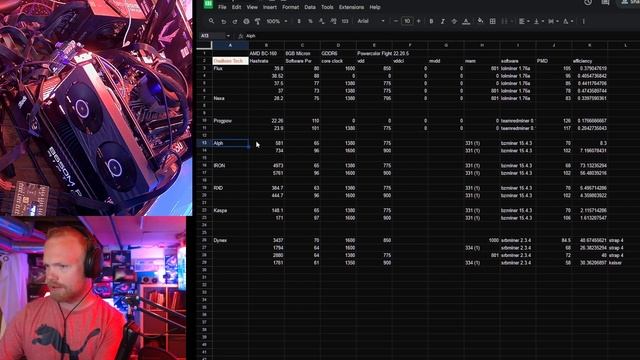The image size is (640, 360).
Task: Print the spreadsheet
Action: pos(246,21)
